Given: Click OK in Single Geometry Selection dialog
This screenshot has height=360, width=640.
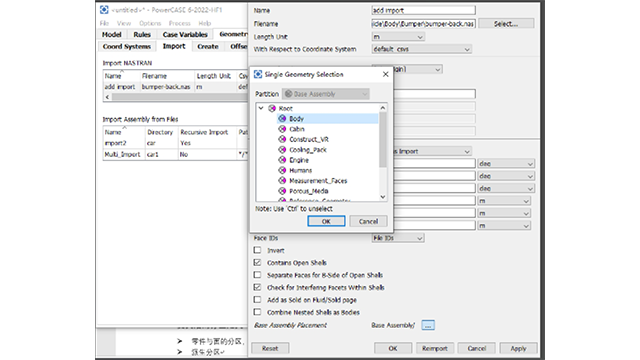Looking at the screenshot, I should click(326, 221).
